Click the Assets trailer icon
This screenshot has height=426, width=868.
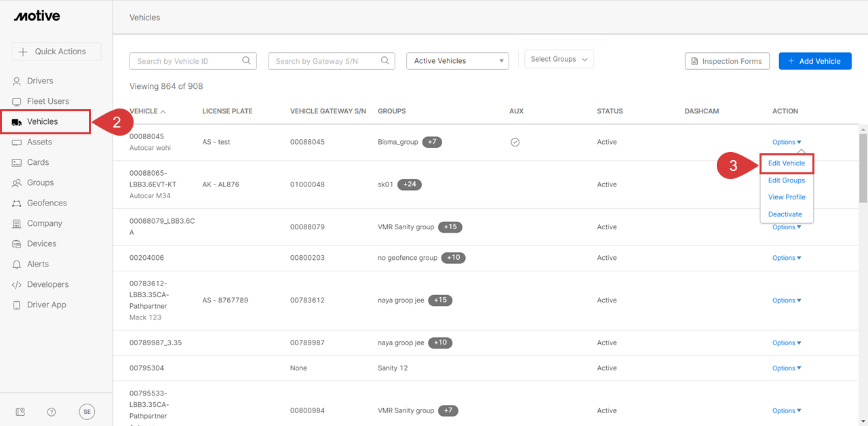point(17,142)
